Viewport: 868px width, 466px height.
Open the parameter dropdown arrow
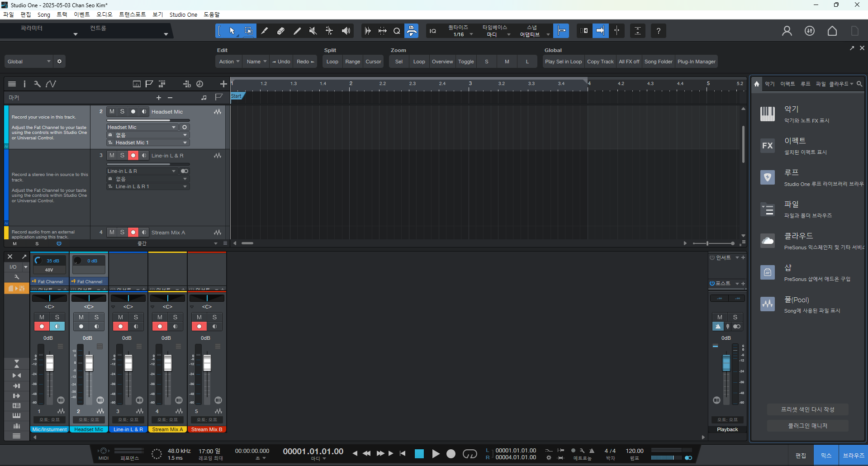76,34
